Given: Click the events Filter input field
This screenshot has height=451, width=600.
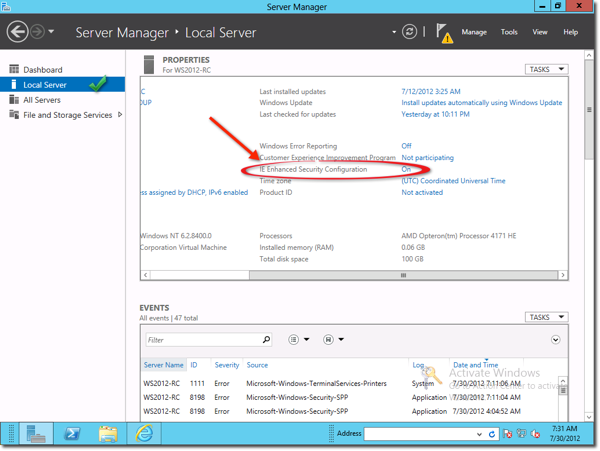Looking at the screenshot, I should 204,340.
